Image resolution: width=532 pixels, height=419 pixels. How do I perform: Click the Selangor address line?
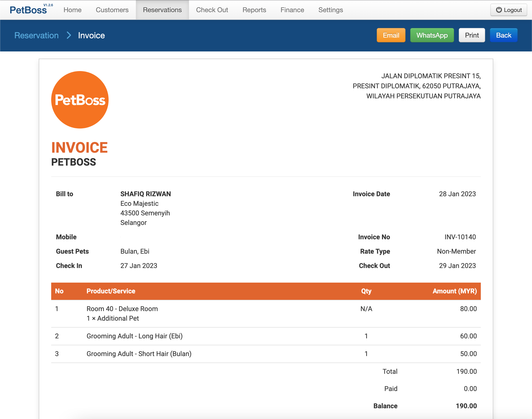[133, 223]
